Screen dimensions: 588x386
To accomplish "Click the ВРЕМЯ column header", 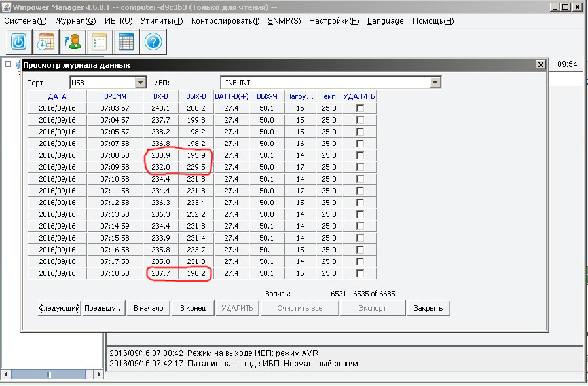I will click(115, 96).
